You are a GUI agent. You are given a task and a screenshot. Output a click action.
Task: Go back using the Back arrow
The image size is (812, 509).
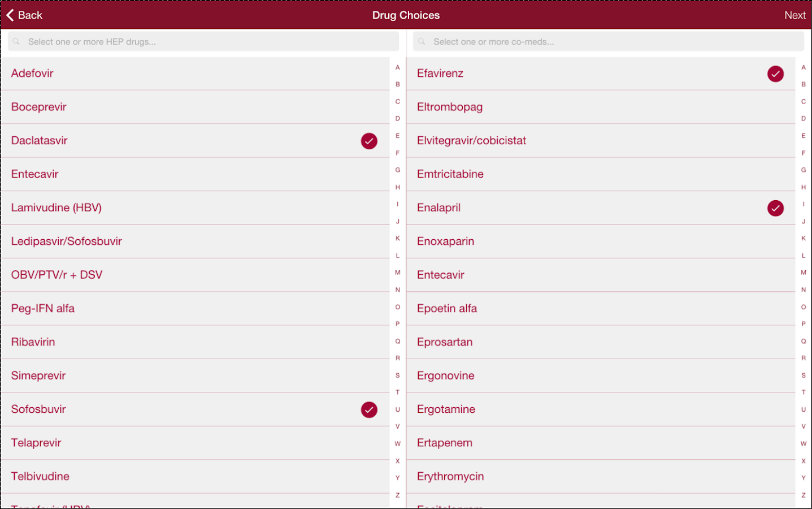click(11, 15)
